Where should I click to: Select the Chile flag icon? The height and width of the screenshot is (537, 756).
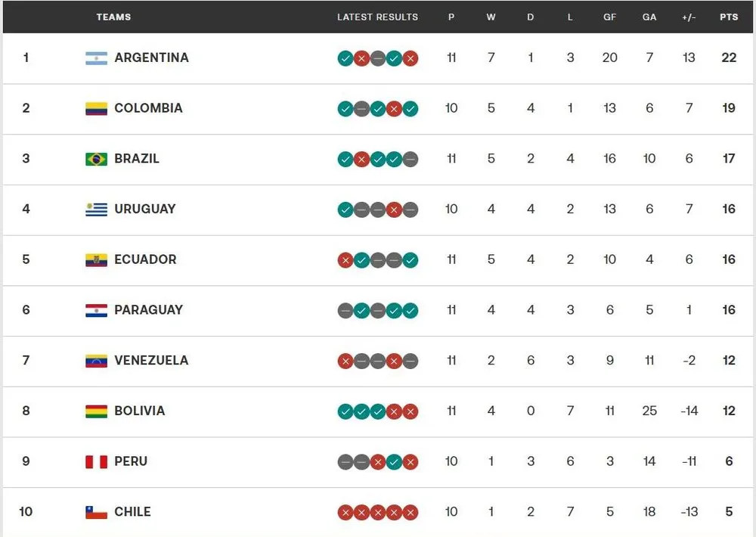pyautogui.click(x=97, y=512)
